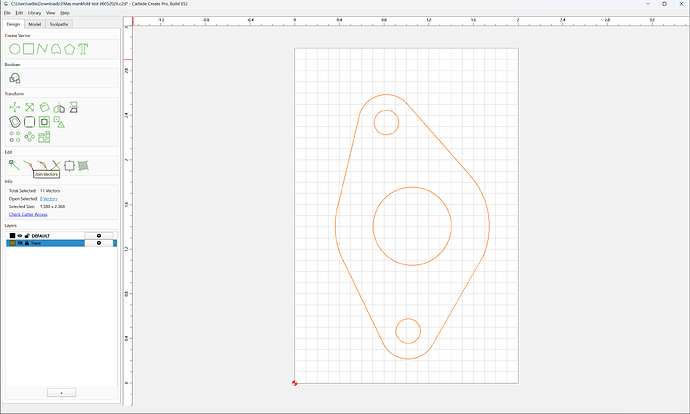
Task: Switch to the Toolpaths tab
Action: [59, 24]
